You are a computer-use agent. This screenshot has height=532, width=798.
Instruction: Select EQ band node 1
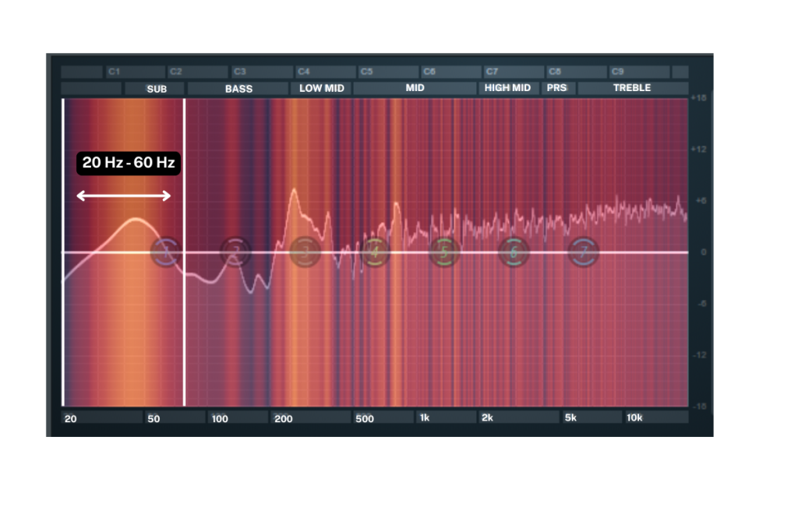click(x=165, y=252)
